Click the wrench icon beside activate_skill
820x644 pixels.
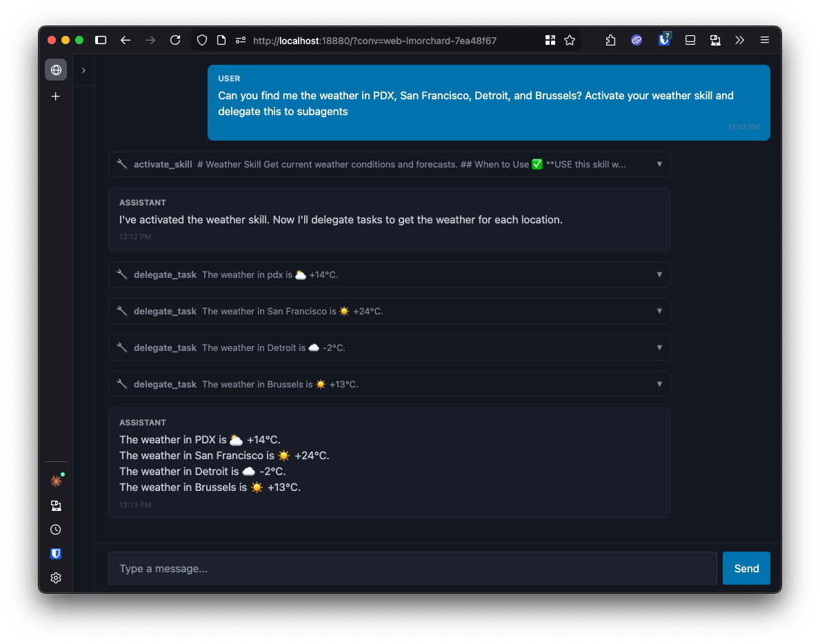click(x=122, y=164)
